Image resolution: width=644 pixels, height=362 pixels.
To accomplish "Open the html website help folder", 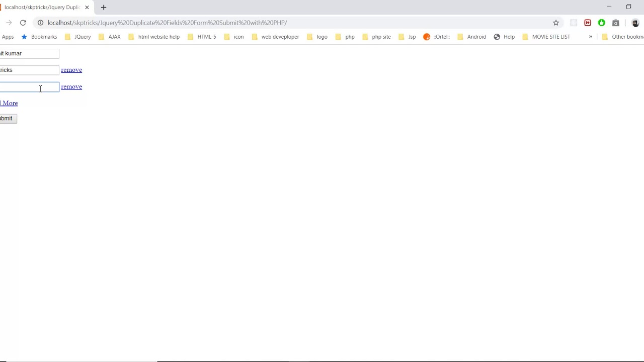I will point(154,37).
